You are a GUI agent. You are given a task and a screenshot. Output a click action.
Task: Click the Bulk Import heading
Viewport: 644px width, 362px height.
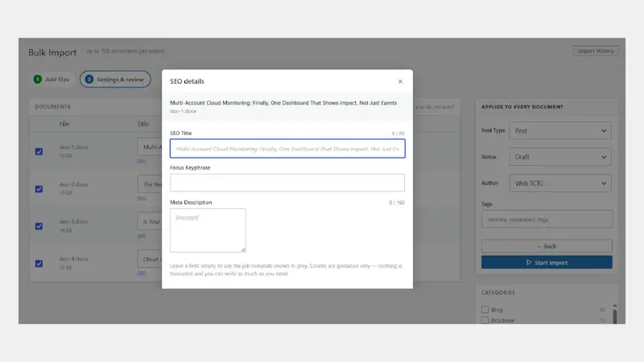pyautogui.click(x=52, y=52)
